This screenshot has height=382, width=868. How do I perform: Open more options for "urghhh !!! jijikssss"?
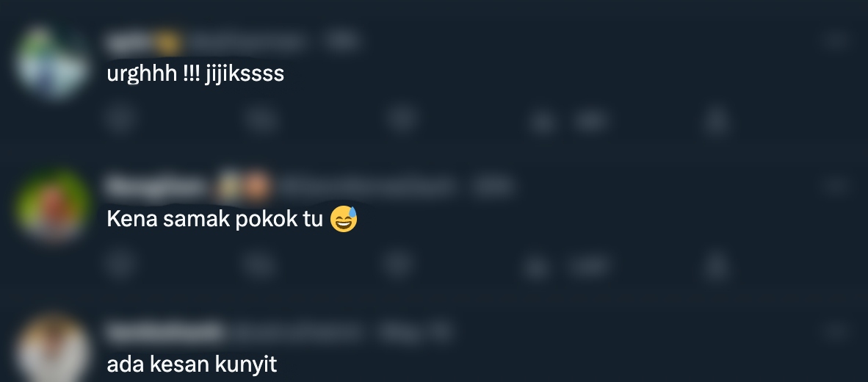point(836,40)
